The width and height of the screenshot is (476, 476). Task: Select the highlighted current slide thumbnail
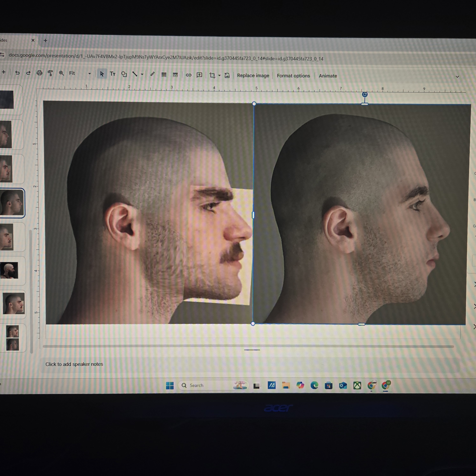[12, 203]
